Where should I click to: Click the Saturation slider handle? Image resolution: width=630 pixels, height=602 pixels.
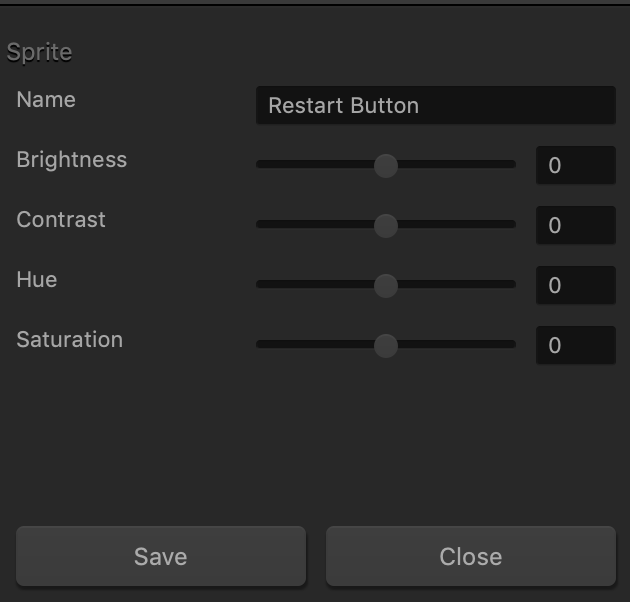point(386,346)
